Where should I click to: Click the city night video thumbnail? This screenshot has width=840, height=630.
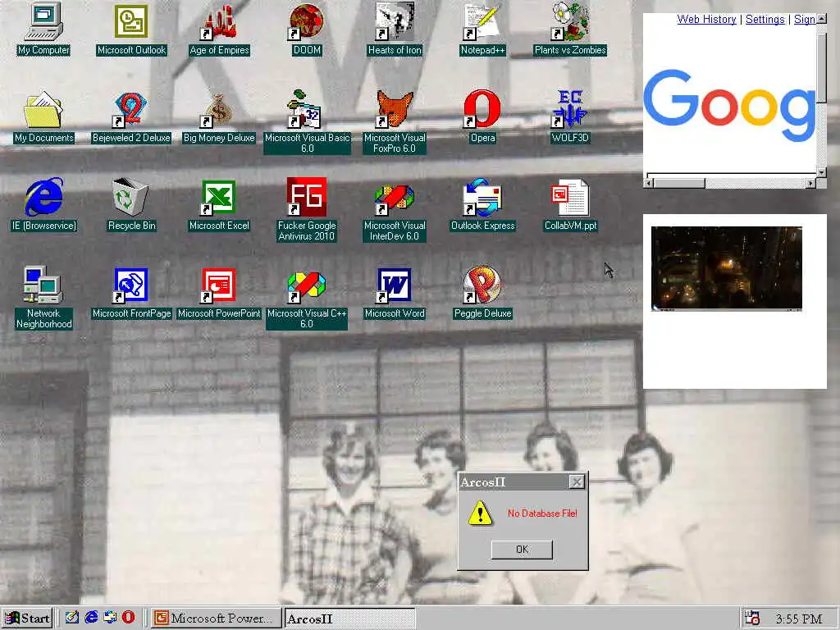point(727,268)
